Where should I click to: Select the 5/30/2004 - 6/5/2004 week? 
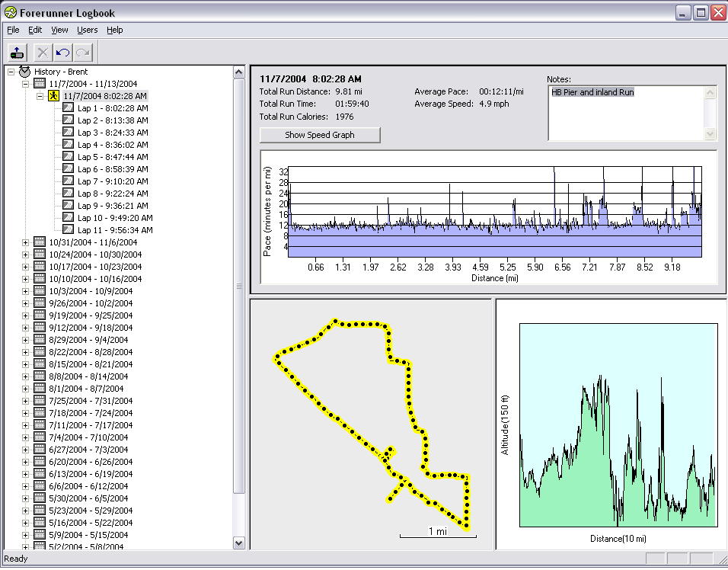click(88, 498)
